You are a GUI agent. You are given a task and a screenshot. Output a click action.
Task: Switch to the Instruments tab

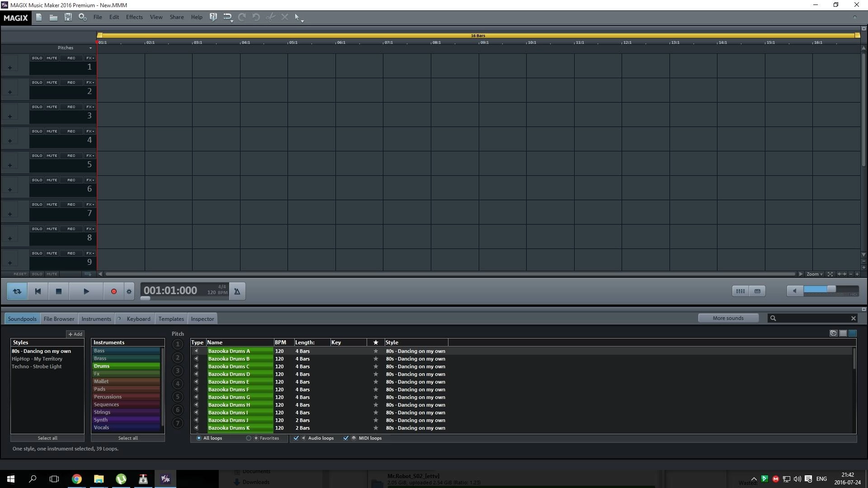96,319
